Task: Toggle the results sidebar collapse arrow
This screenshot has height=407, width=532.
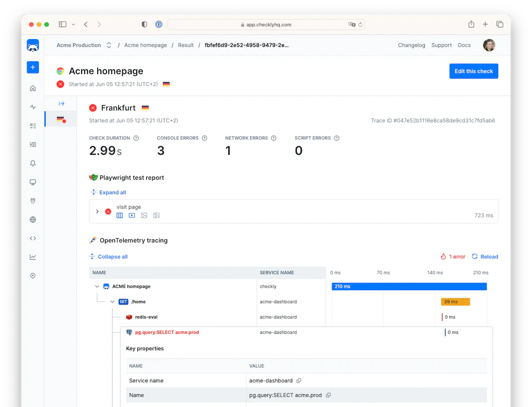Action: pos(61,103)
